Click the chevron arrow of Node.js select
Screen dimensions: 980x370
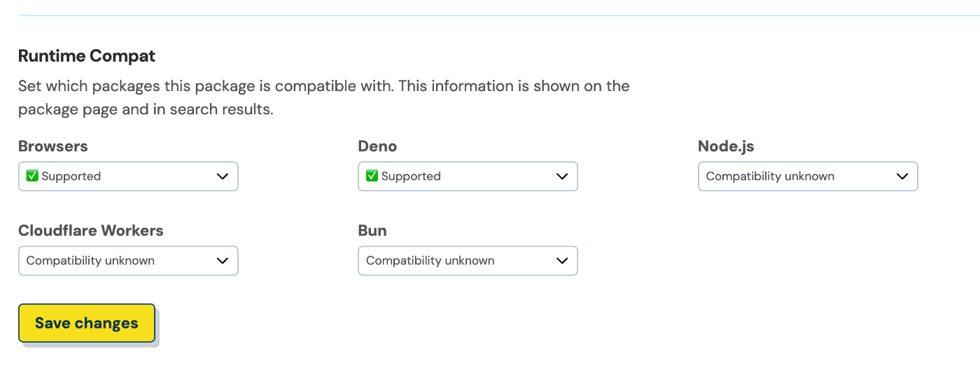(902, 177)
